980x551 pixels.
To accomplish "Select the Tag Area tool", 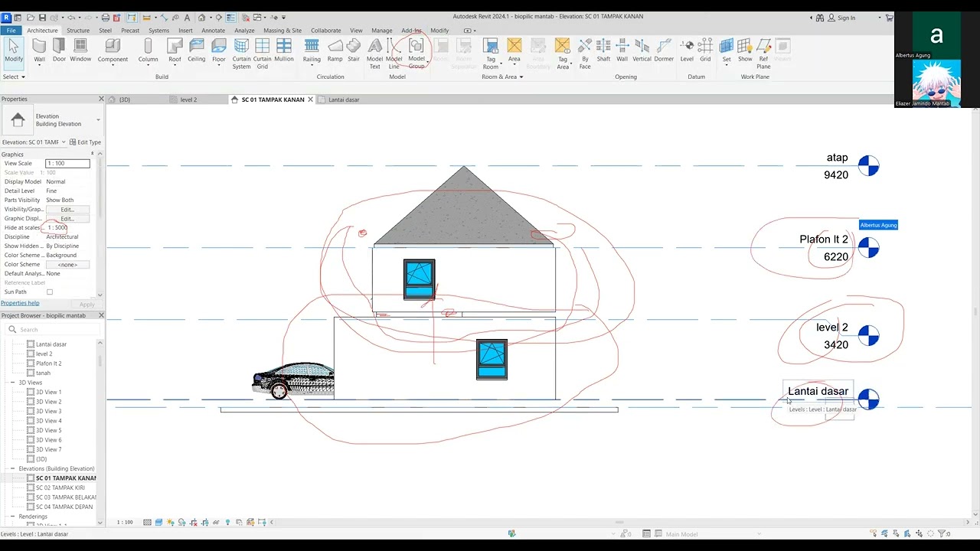I will pos(563,54).
